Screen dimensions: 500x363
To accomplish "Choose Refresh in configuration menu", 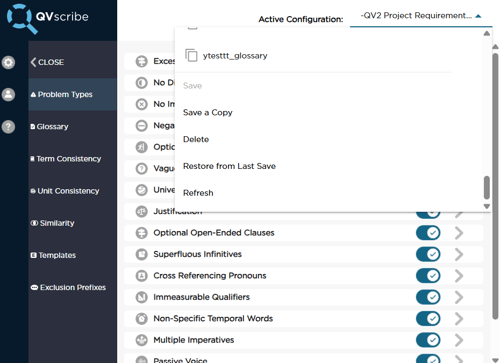I will [x=198, y=193].
